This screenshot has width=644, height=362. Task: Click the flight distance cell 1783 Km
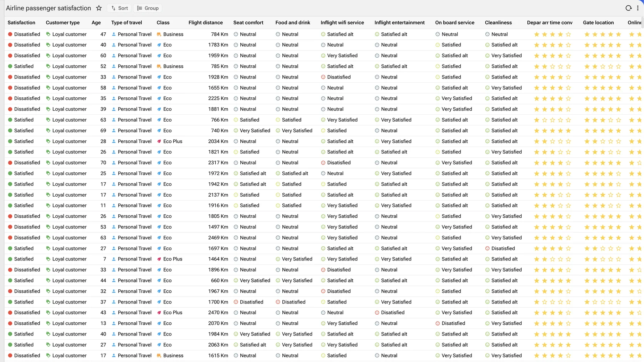tap(218, 45)
